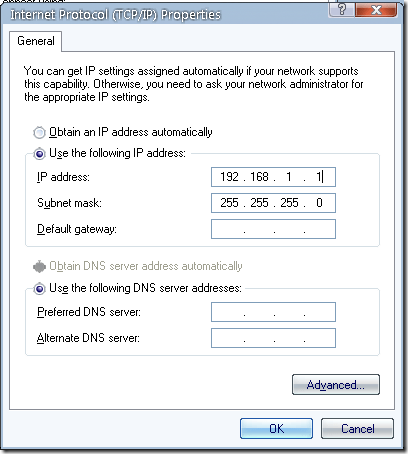The height and width of the screenshot is (454, 408).
Task: Click the first 255 in Subnet mask
Action: [229, 203]
